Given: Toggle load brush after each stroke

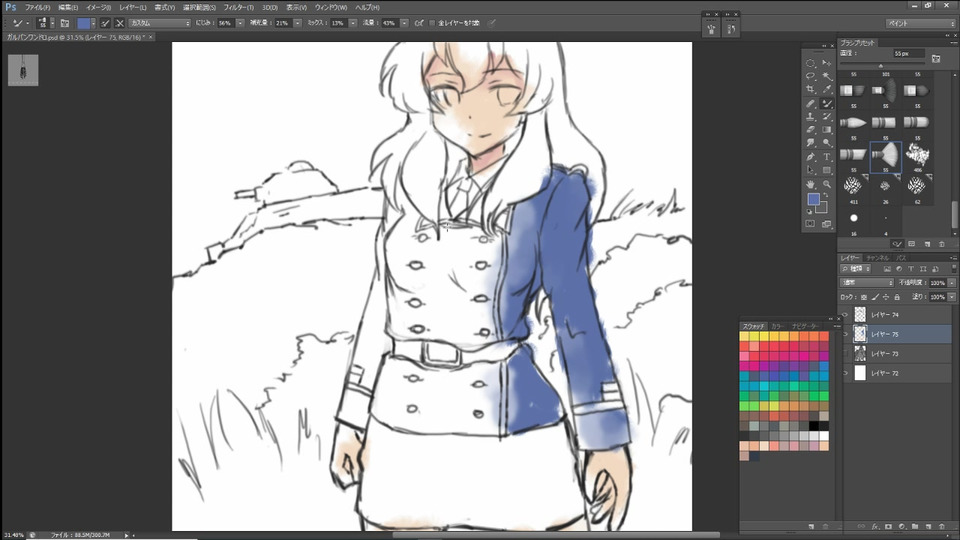Looking at the screenshot, I should pyautogui.click(x=105, y=23).
